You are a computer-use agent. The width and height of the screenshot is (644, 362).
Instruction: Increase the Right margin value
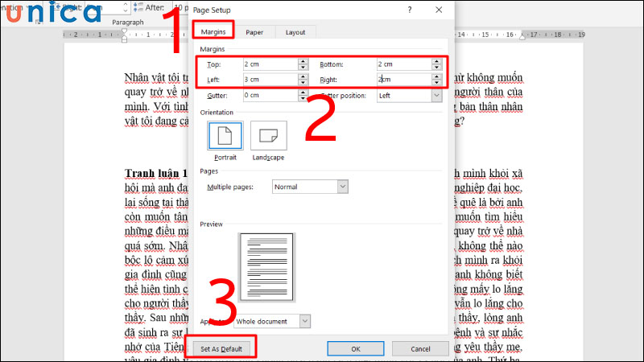coord(436,76)
